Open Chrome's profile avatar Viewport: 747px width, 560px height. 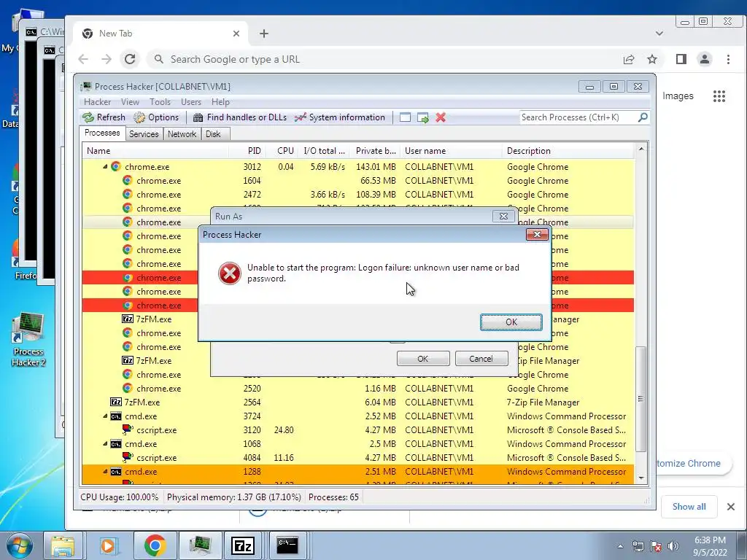coord(705,59)
